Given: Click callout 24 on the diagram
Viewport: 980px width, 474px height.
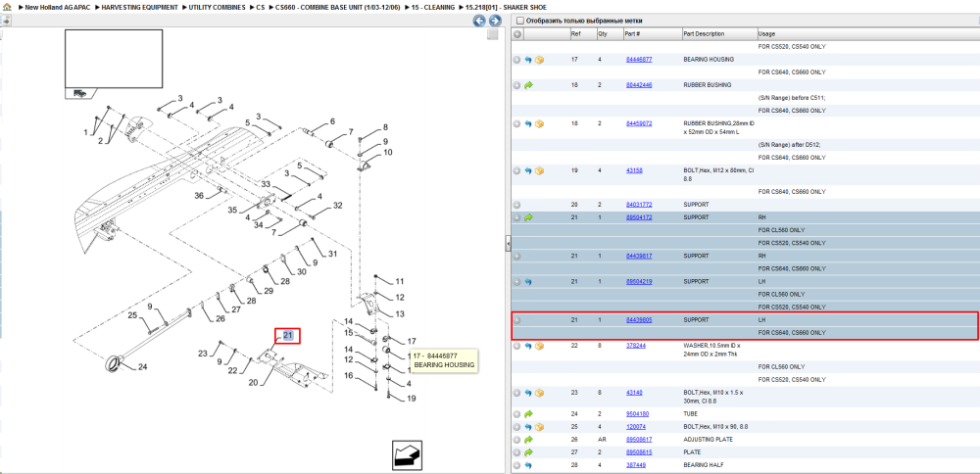Looking at the screenshot, I should coord(142,366).
